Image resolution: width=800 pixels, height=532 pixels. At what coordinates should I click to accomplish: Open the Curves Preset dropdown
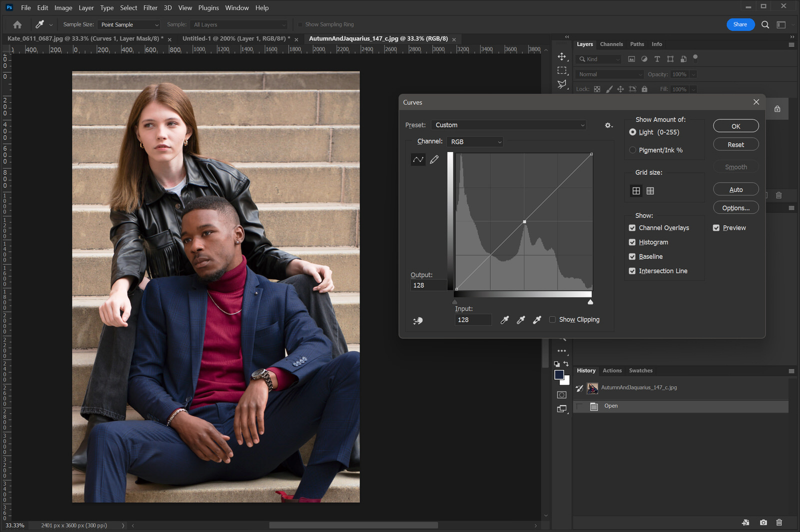508,125
